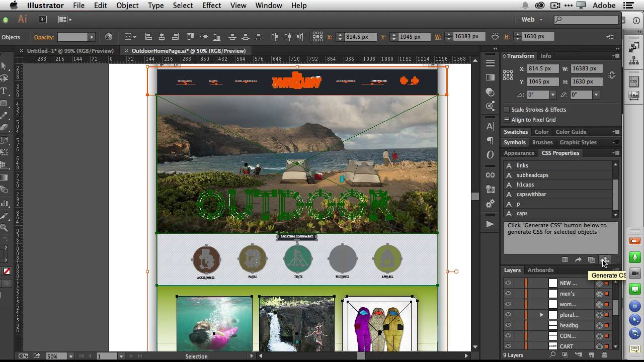This screenshot has height=362, width=644.
Task: Switch to the Brushes tab
Action: click(542, 142)
